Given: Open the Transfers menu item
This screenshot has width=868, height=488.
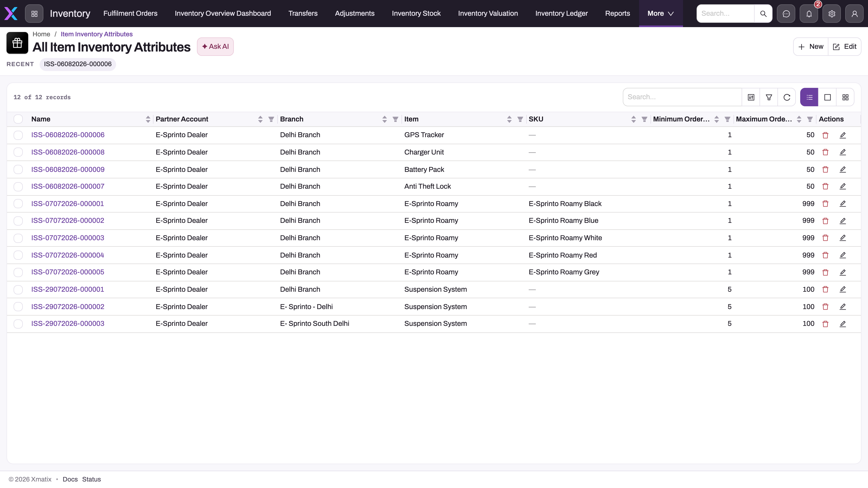Looking at the screenshot, I should (303, 14).
